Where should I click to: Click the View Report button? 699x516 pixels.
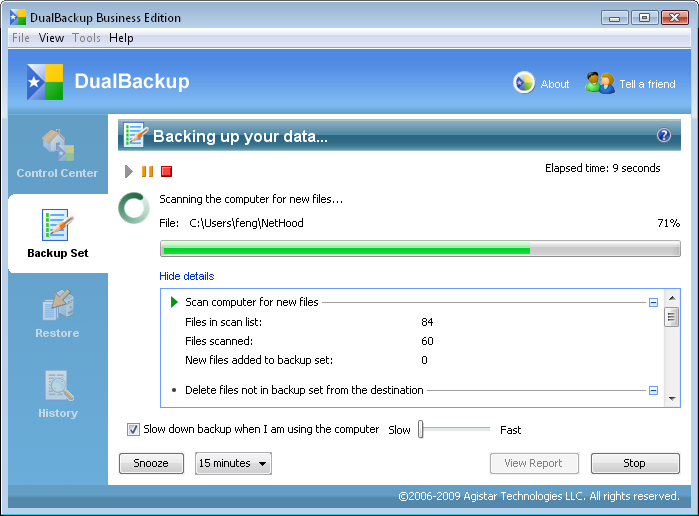tap(534, 463)
